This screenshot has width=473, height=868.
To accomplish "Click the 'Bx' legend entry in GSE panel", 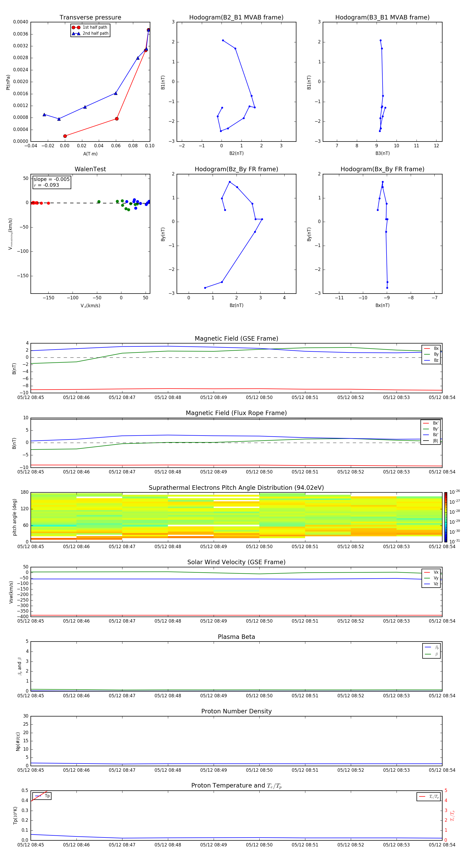I will (x=431, y=349).
